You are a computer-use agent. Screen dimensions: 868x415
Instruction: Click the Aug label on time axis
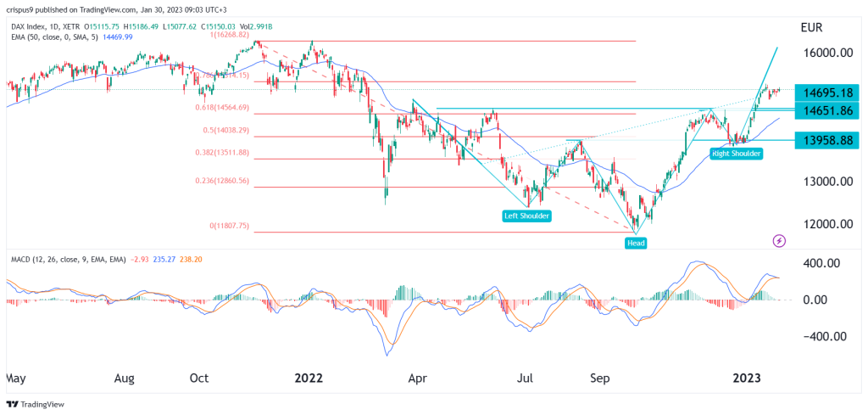click(x=124, y=379)
